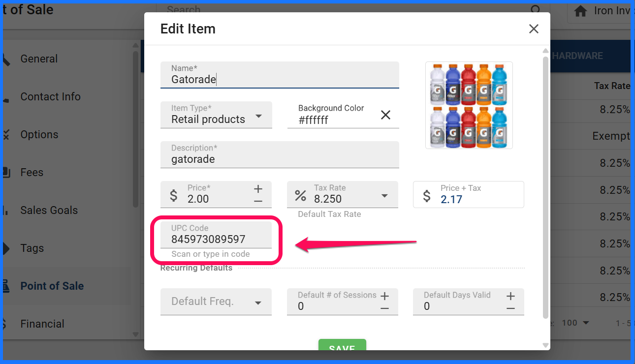Increase the Price with plus icon
The image size is (635, 364).
258,189
